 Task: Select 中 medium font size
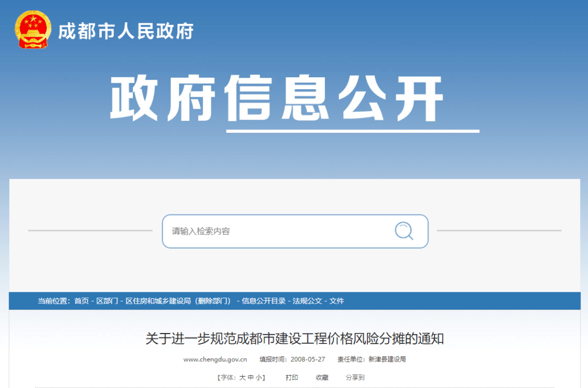[x=250, y=377]
